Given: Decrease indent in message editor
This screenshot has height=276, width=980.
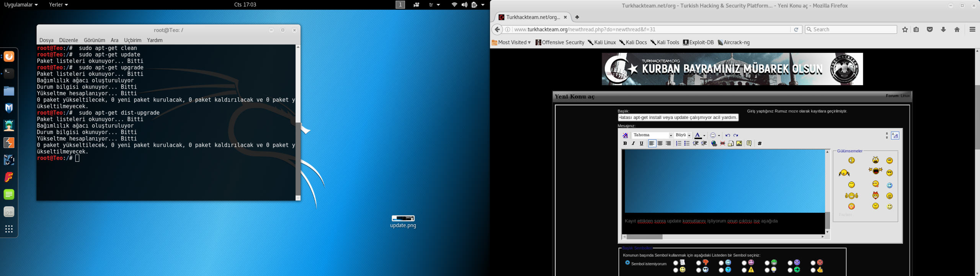Looking at the screenshot, I should (x=696, y=143).
